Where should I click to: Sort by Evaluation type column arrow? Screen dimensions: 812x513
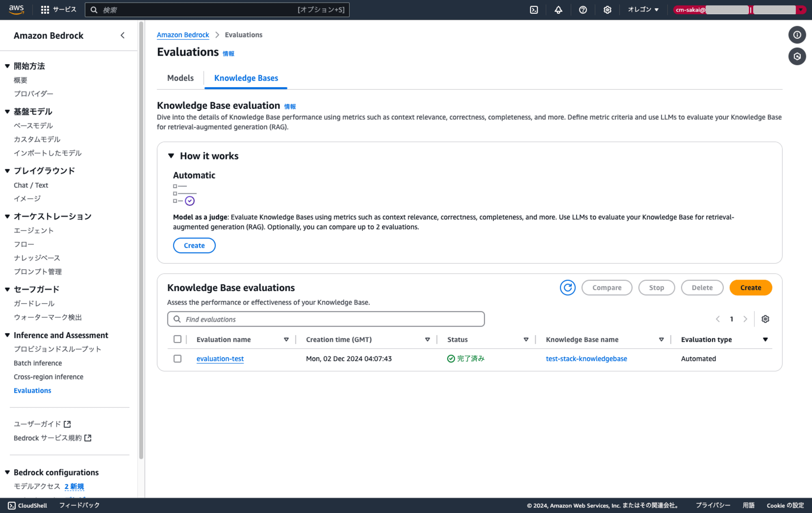pos(765,340)
